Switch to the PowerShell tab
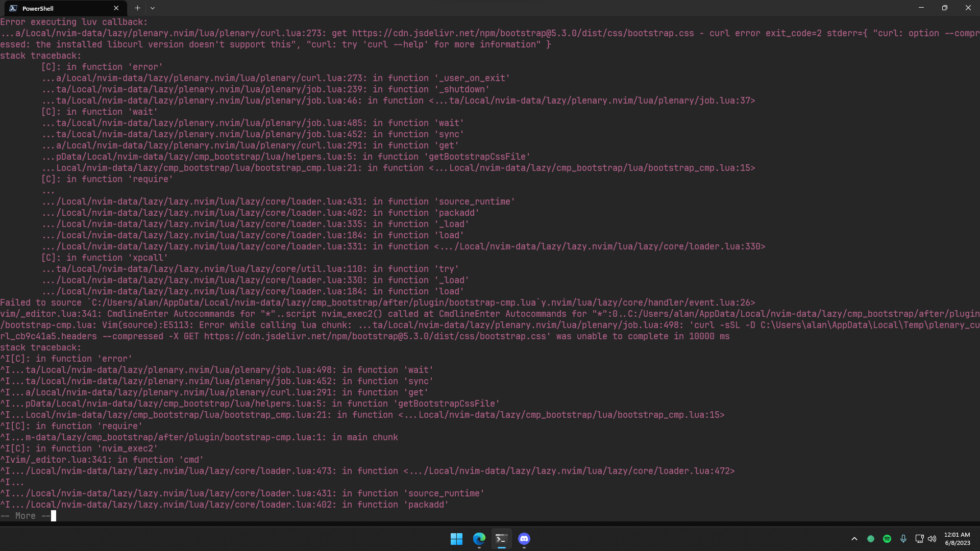The height and width of the screenshot is (551, 980). pos(56,8)
